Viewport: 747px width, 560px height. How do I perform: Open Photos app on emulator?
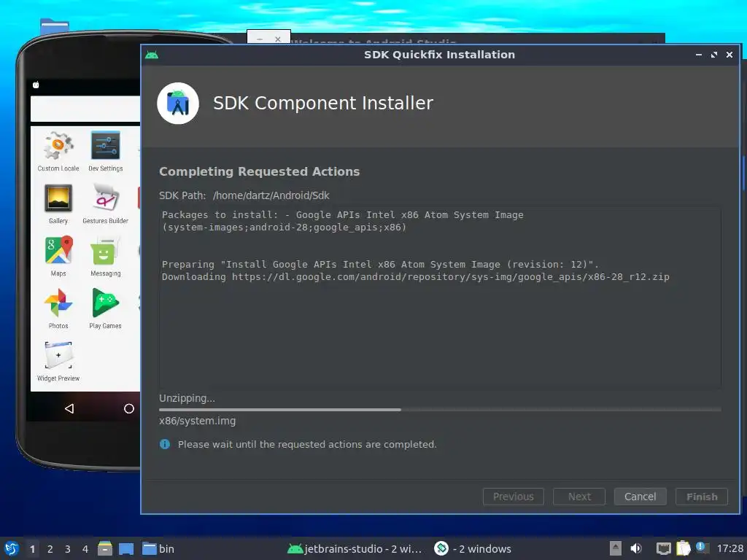click(x=58, y=308)
